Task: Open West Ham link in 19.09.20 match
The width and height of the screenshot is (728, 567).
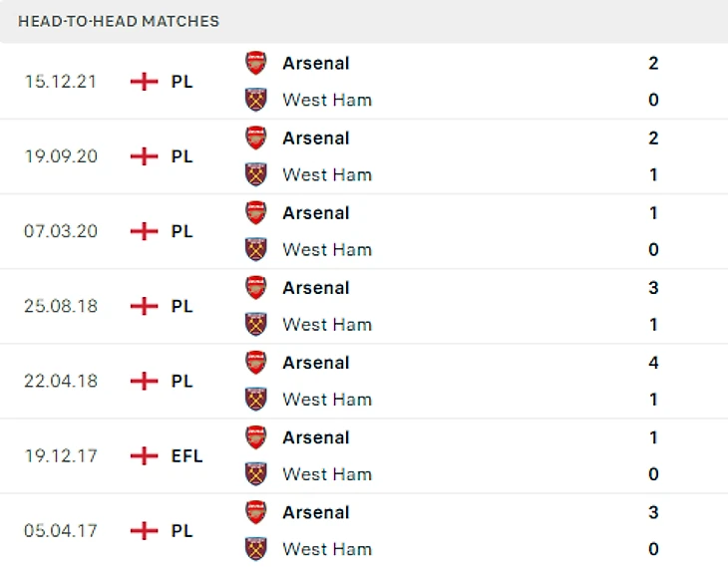Action: (x=327, y=174)
